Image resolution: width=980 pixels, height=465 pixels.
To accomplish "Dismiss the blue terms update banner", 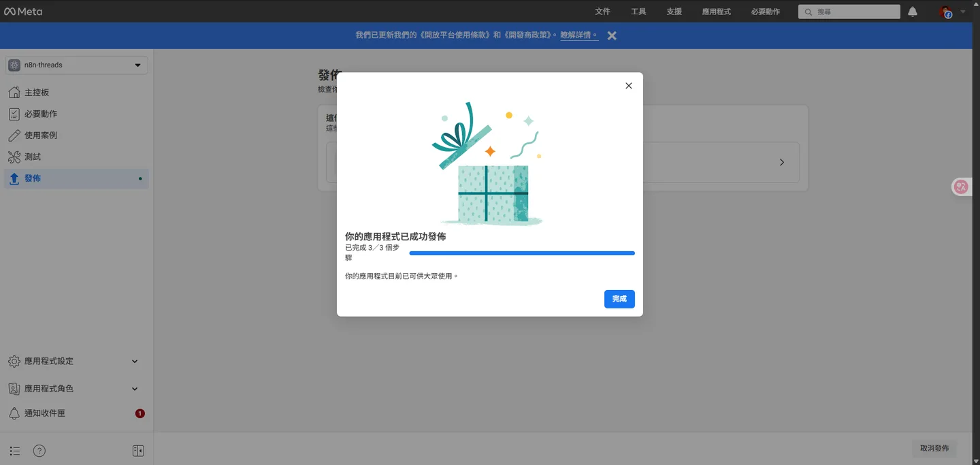I will point(612,35).
